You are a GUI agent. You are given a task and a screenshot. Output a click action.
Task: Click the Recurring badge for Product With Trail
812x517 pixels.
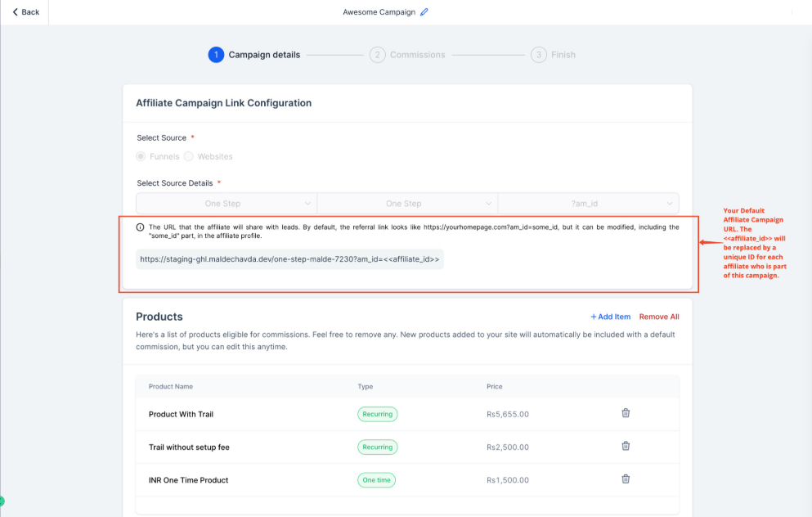[378, 414]
